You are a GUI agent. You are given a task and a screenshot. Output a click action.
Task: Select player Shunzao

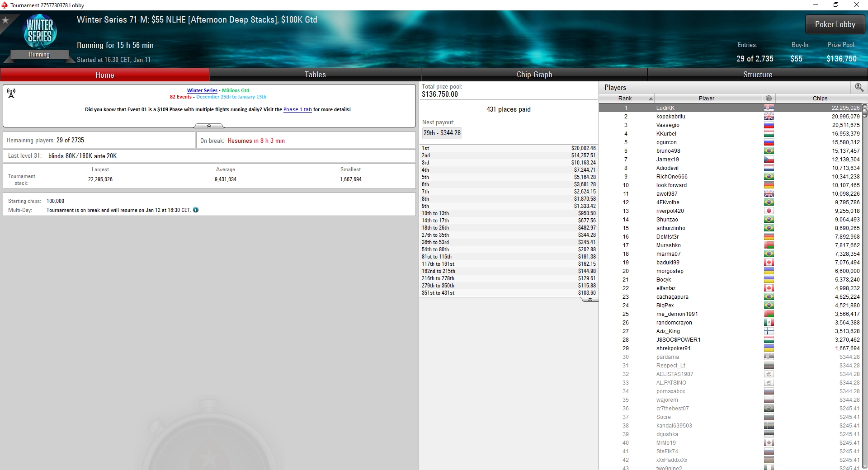click(x=730, y=220)
